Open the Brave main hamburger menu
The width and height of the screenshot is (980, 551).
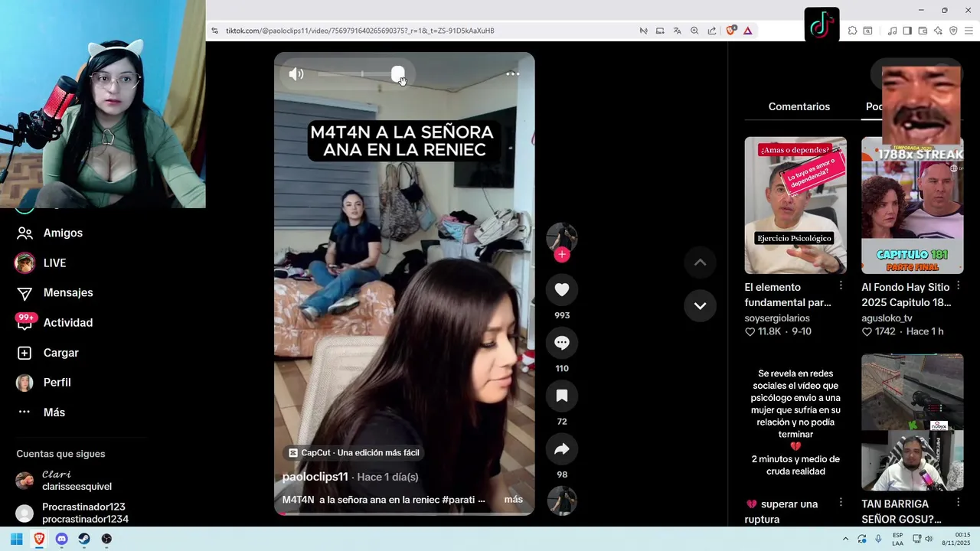969,31
